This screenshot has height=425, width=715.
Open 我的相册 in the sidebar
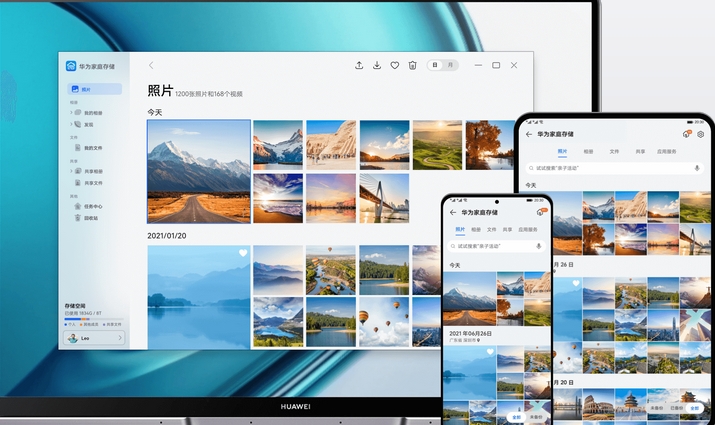pyautogui.click(x=93, y=113)
